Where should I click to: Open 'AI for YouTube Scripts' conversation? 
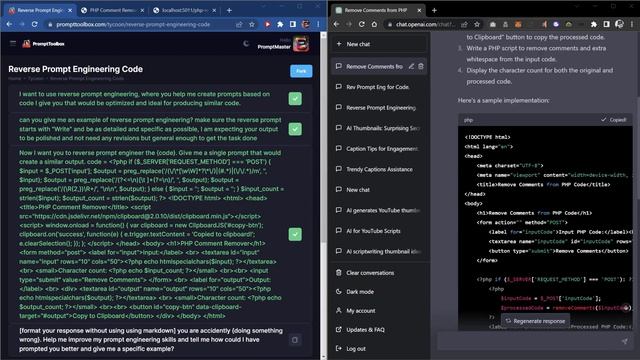pyautogui.click(x=380, y=231)
